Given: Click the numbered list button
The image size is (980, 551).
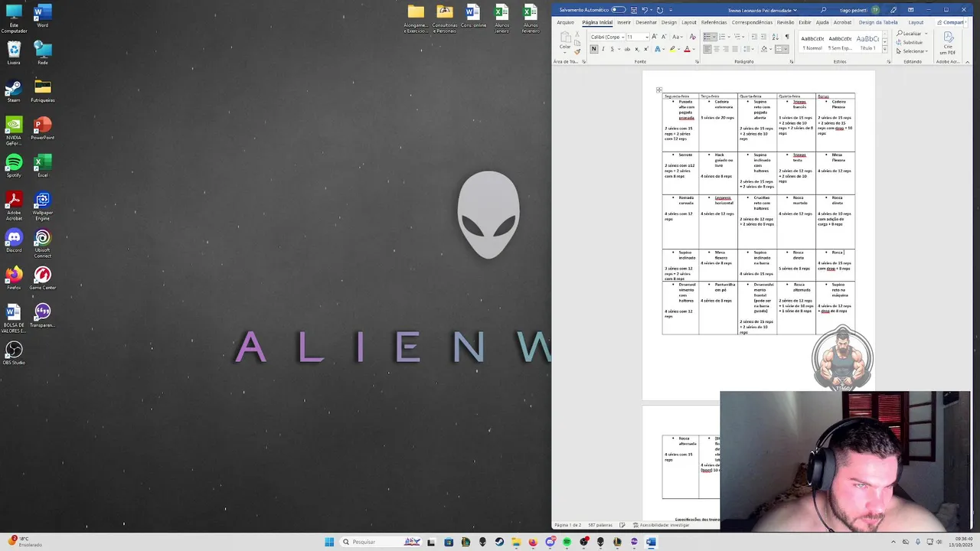Looking at the screenshot, I should click(722, 37).
